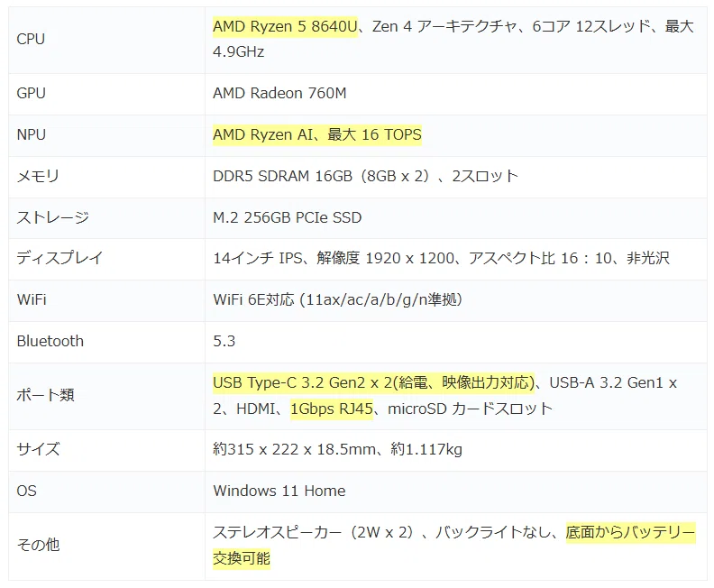The image size is (714, 588).
Task: Click DDR5 SDRAM 16GB memory value
Action: (x=366, y=176)
